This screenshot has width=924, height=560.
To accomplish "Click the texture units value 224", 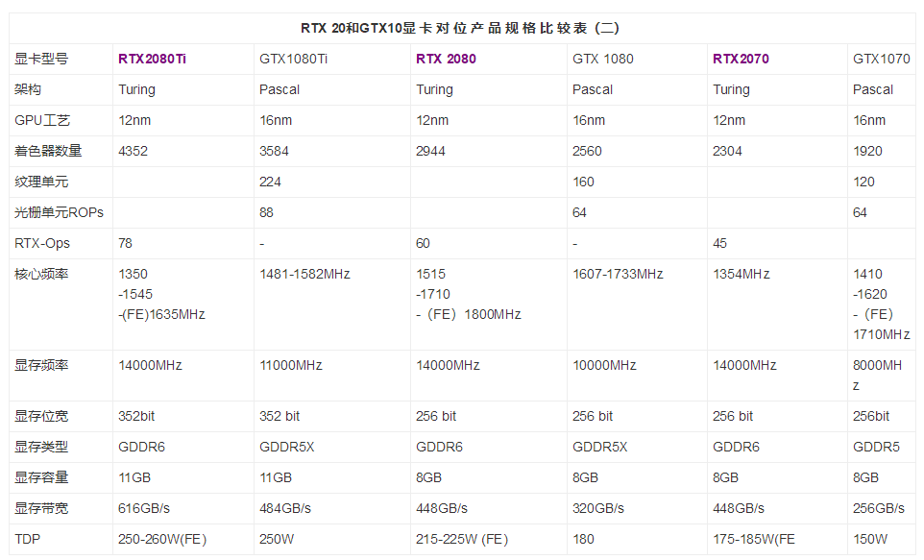I will (x=271, y=182).
